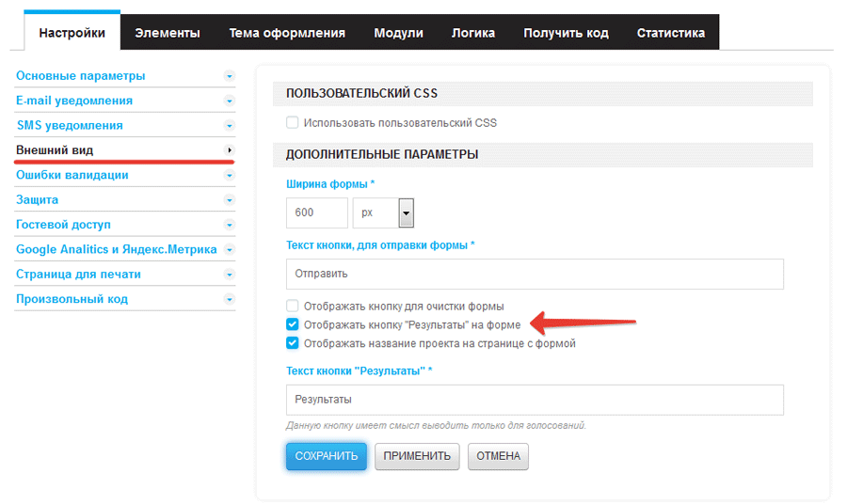Screen dimensions: 847x504
Task: Click the Ширина формы input field
Action: [316, 213]
